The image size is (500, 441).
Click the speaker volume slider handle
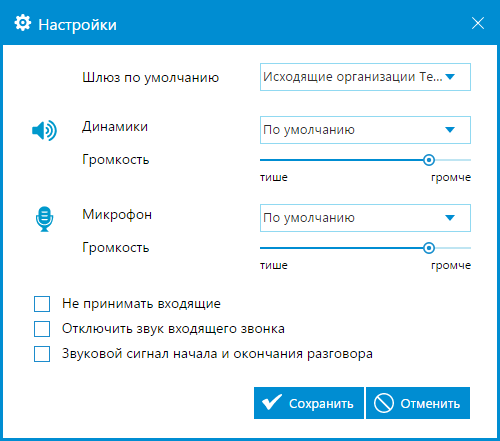[429, 160]
